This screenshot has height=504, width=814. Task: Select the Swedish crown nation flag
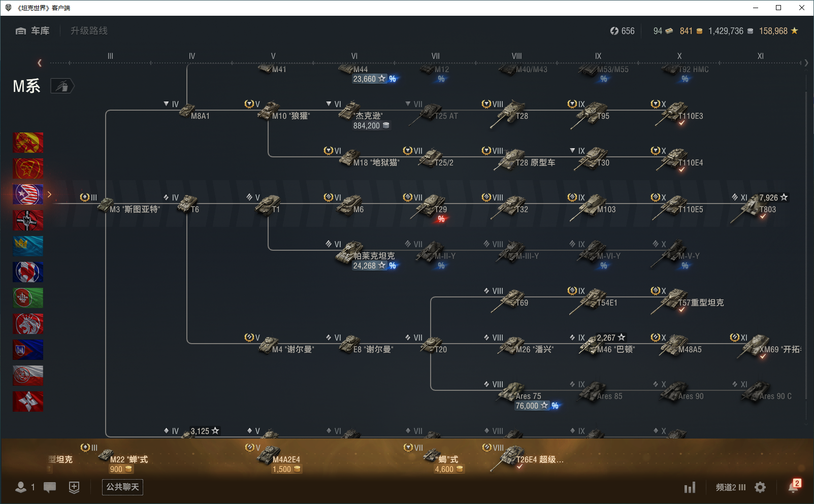pos(28,246)
